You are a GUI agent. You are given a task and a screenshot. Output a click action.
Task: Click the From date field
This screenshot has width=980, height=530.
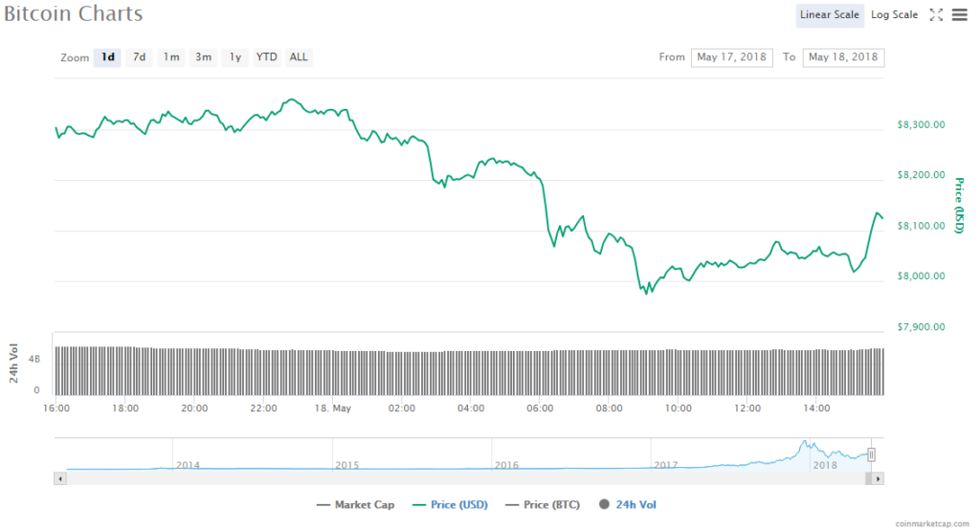[732, 57]
